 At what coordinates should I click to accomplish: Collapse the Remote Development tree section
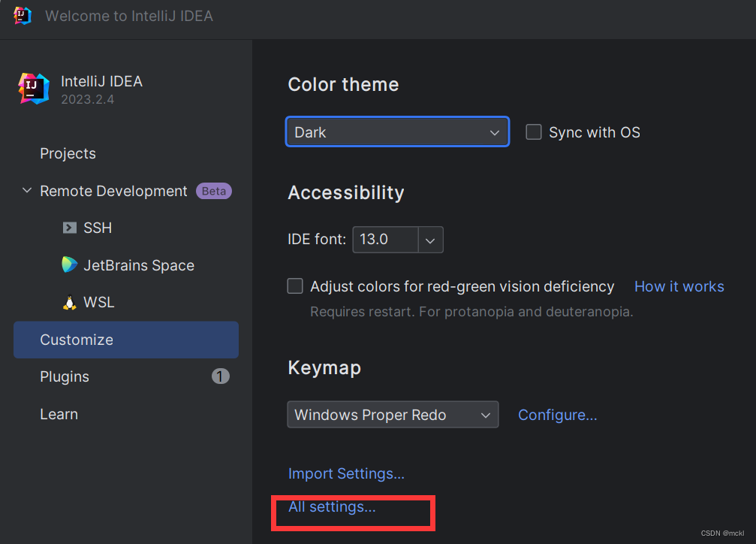(x=27, y=191)
